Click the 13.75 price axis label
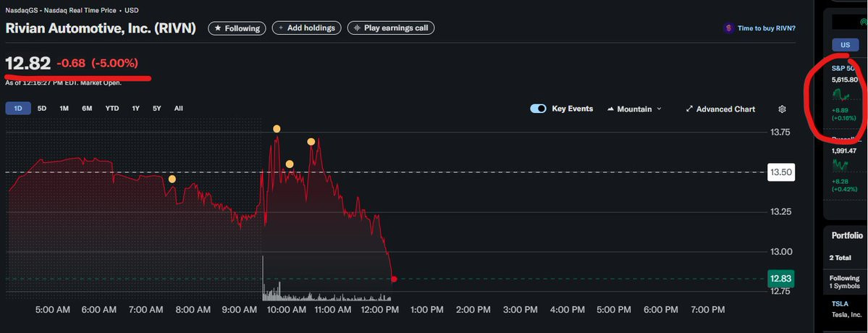Viewport: 868px width, 333px height. coord(781,132)
